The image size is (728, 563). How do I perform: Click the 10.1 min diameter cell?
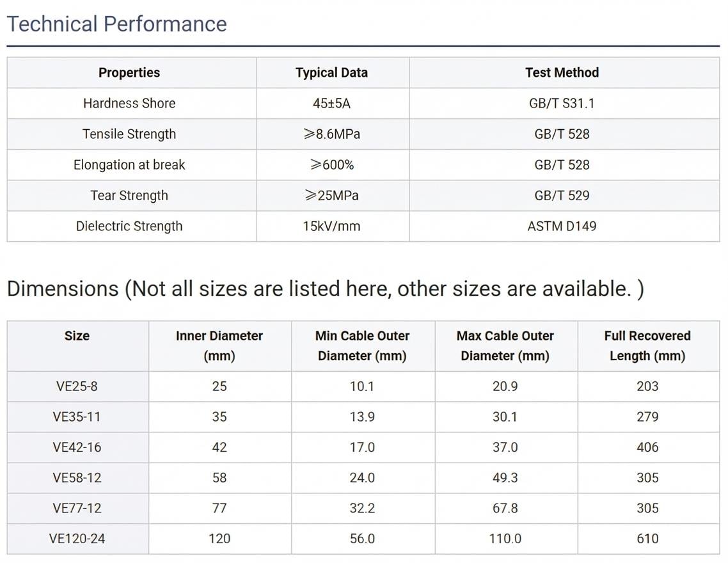pos(362,386)
